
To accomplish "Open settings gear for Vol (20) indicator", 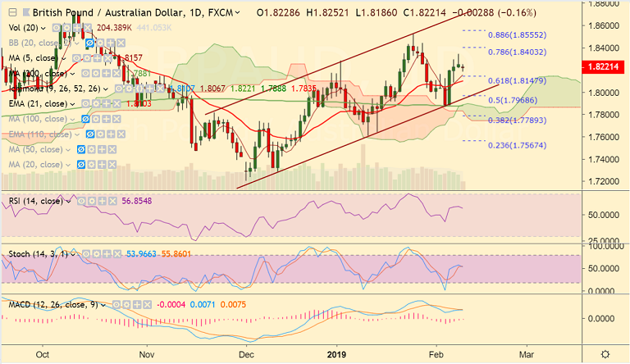I will (x=66, y=28).
